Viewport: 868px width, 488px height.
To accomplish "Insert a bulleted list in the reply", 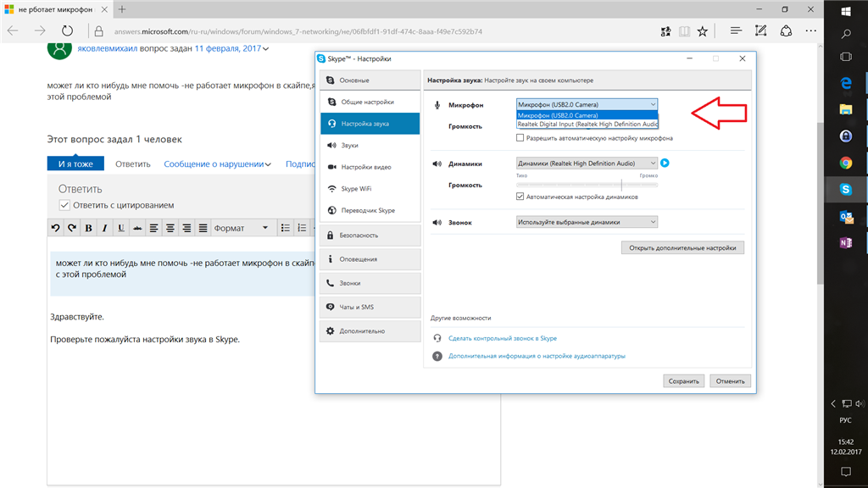I will click(x=285, y=228).
